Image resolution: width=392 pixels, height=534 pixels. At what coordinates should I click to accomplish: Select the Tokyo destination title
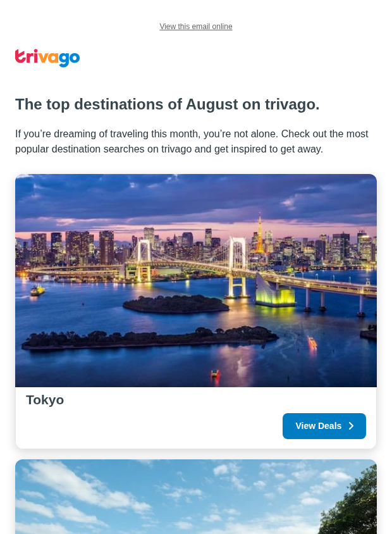tap(45, 400)
